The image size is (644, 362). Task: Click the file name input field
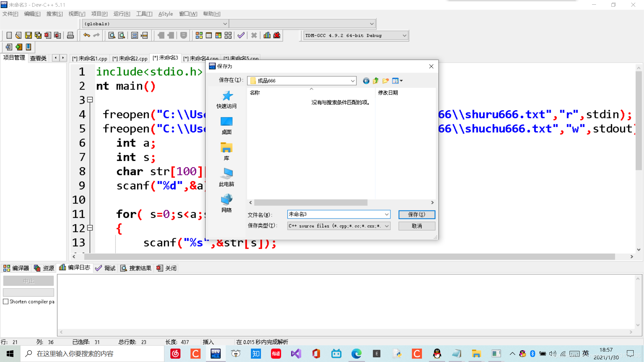(x=335, y=214)
